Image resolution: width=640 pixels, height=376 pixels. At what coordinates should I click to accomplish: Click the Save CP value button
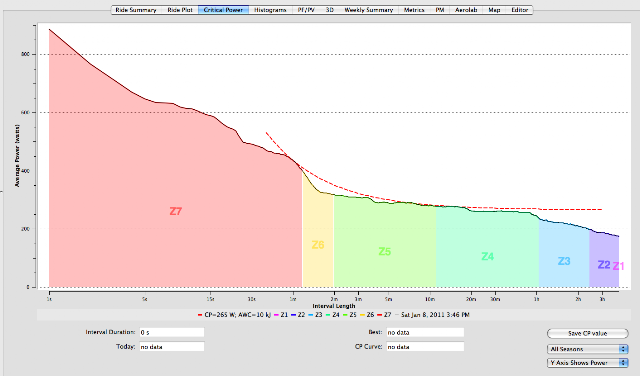point(587,334)
